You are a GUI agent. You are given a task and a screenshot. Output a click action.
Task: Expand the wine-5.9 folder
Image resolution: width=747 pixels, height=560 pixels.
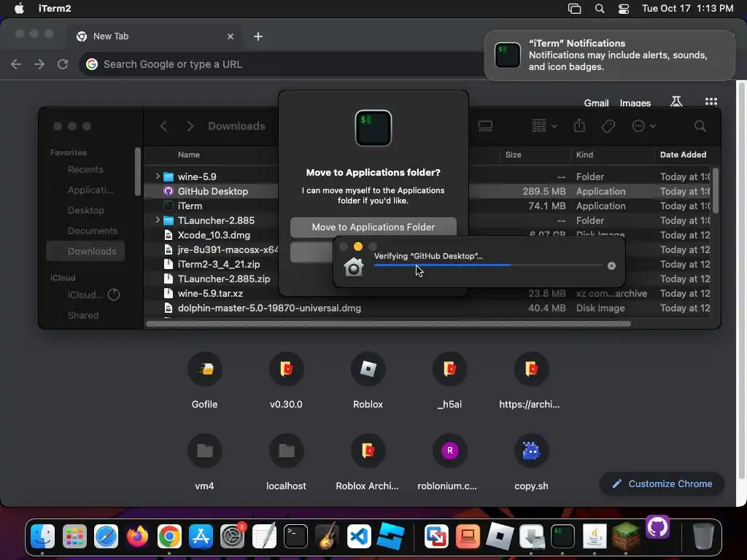(x=158, y=176)
